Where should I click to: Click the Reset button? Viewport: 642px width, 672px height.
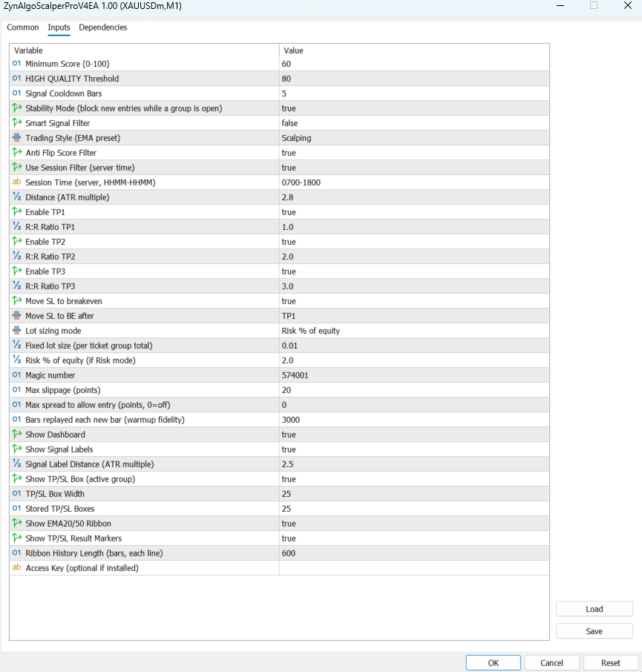pos(610,662)
